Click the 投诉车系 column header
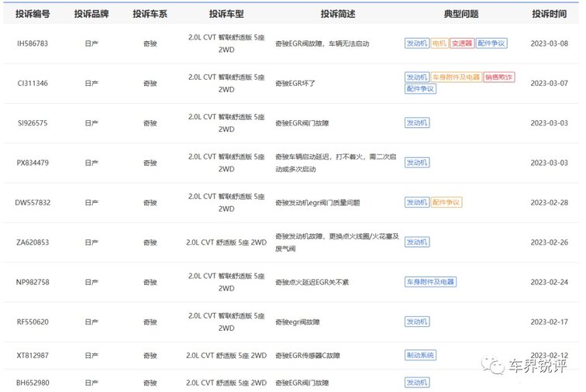This screenshot has width=586, height=392. click(x=150, y=14)
